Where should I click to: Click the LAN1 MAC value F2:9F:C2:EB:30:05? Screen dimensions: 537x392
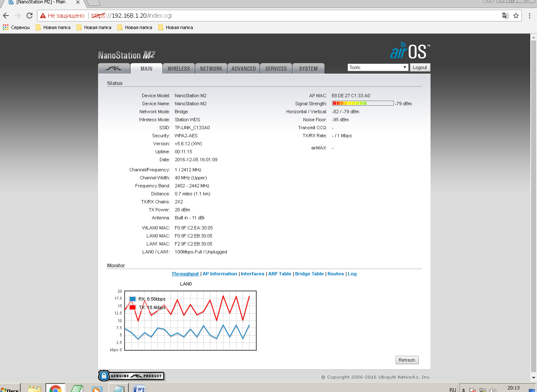tap(194, 244)
